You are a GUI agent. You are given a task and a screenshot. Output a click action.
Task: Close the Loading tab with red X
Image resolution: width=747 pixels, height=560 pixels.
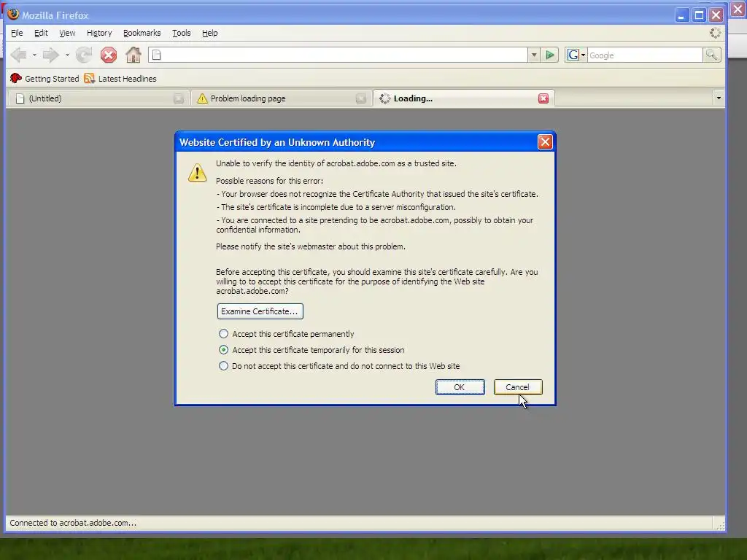tap(543, 98)
